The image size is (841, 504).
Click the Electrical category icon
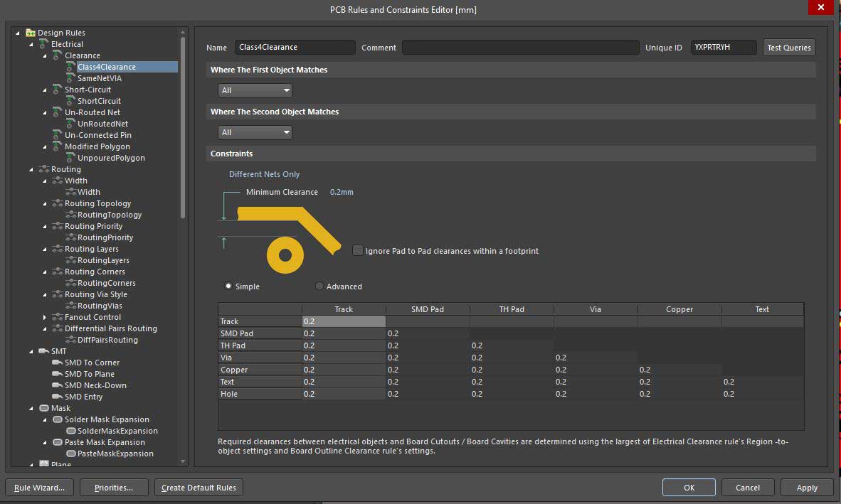point(44,44)
